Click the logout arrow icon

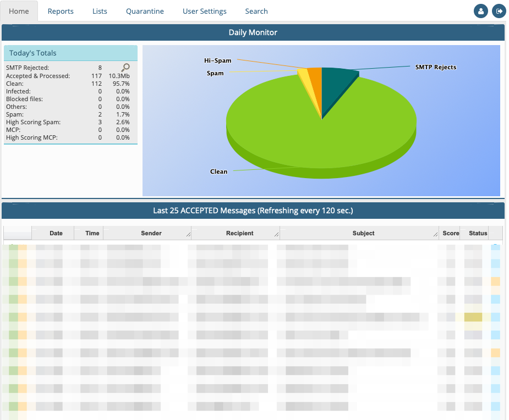coord(499,11)
